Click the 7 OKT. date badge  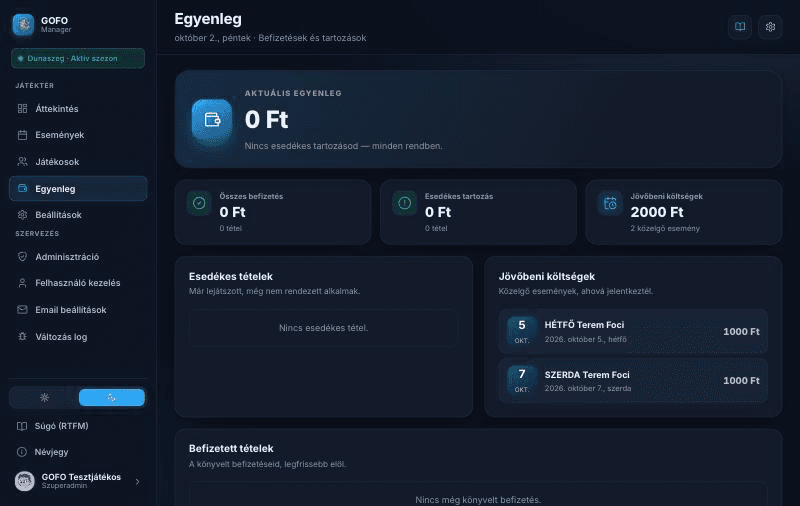(521, 381)
